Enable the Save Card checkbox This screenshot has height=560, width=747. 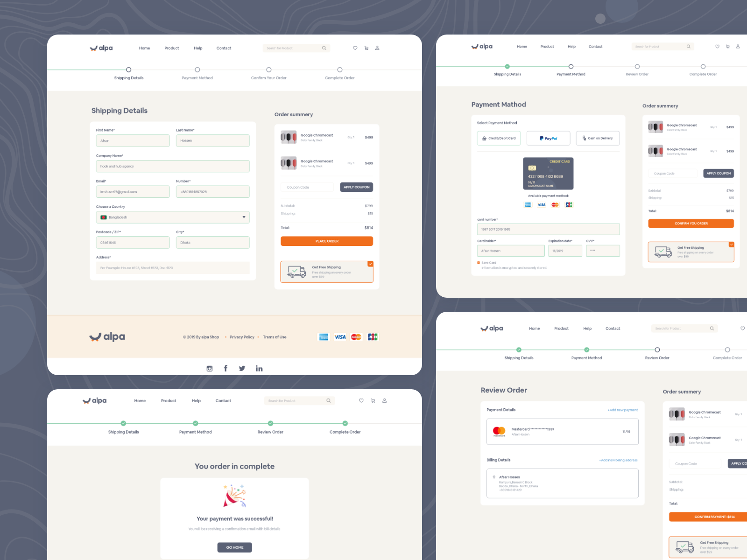pos(479,262)
